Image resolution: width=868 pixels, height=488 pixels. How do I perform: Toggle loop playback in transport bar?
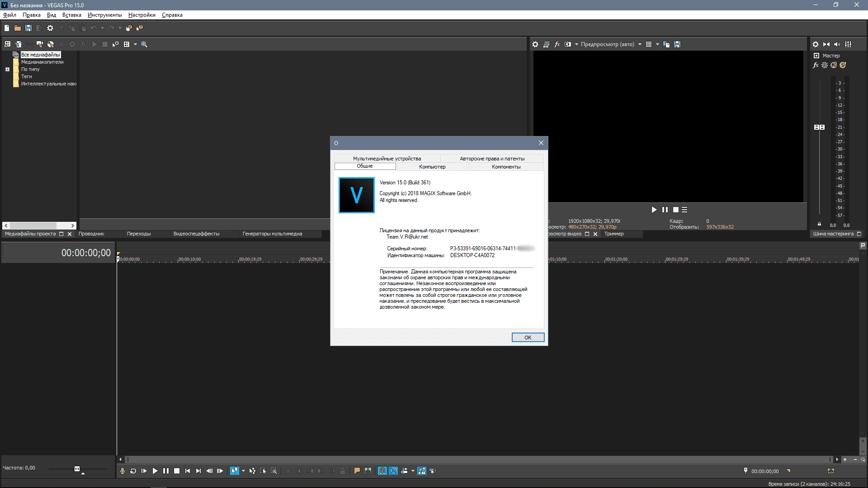pyautogui.click(x=133, y=471)
